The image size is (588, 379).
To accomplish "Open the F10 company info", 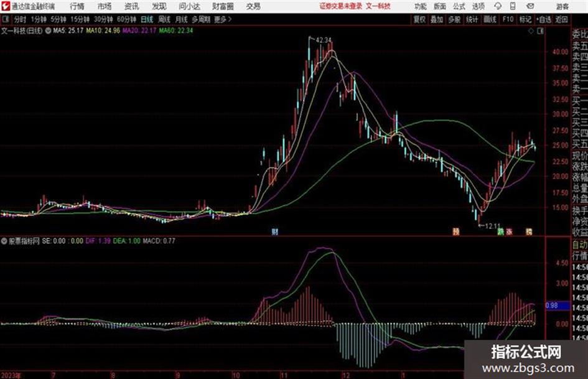I will [x=508, y=19].
